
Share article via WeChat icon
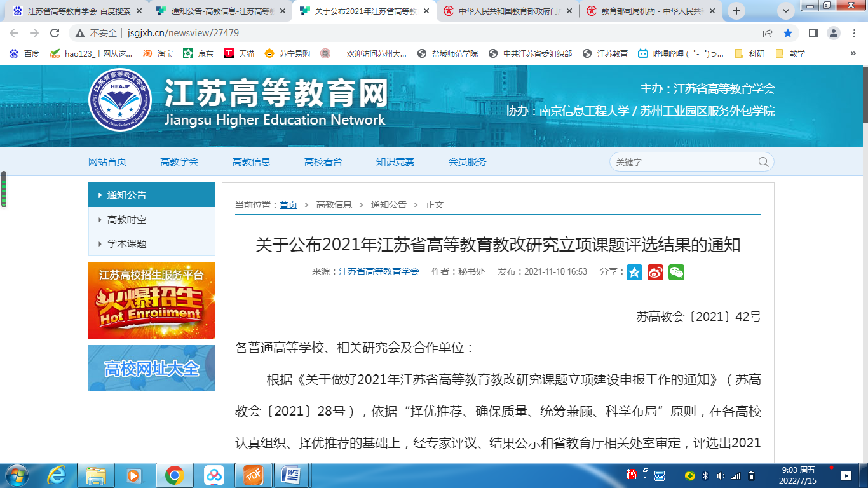tap(676, 272)
